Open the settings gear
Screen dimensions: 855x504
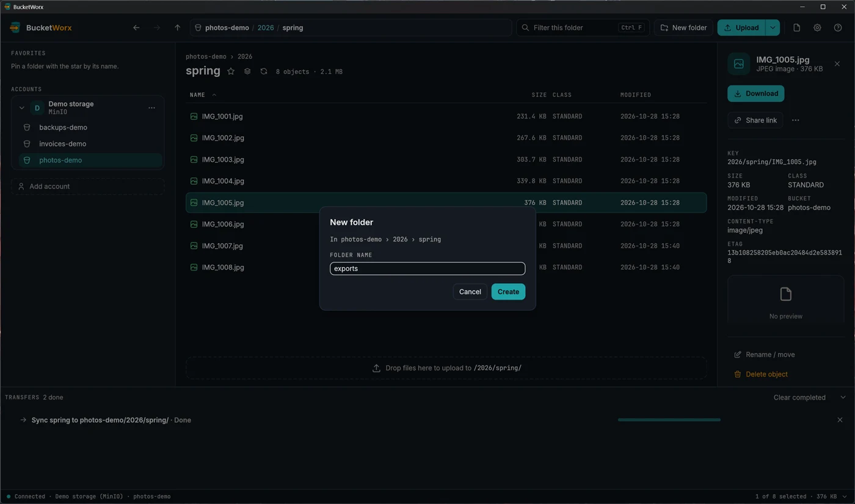[817, 27]
